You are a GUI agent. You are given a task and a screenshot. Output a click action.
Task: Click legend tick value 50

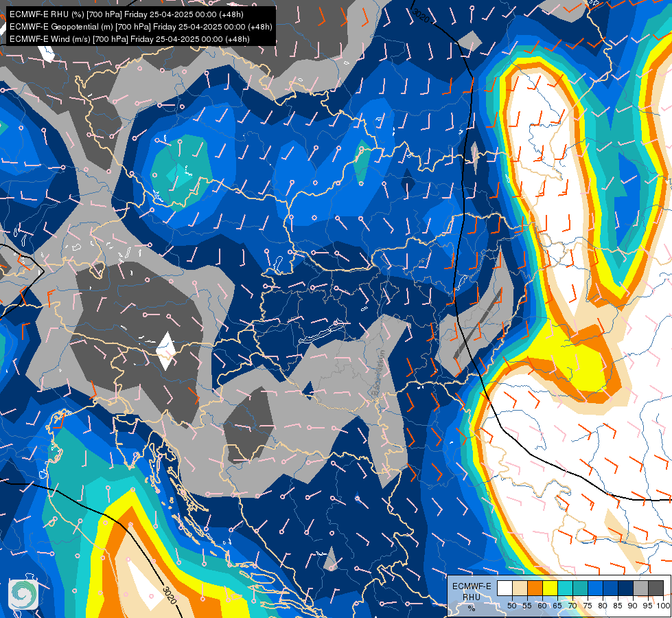point(511,606)
